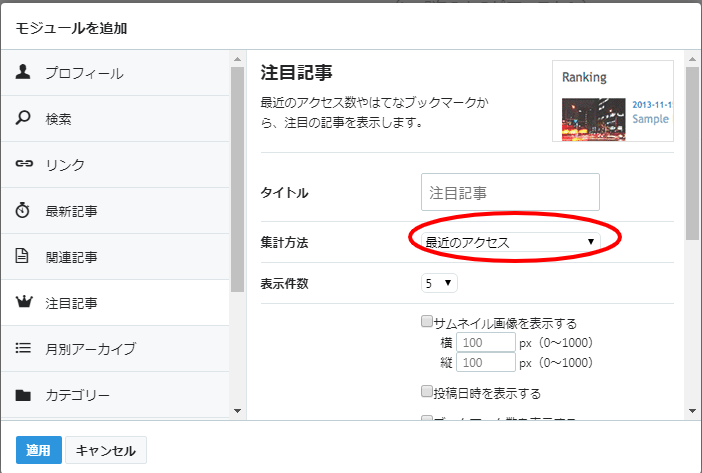
Task: Click the 2013-11 date in Ranking preview
Action: pyautogui.click(x=652, y=105)
